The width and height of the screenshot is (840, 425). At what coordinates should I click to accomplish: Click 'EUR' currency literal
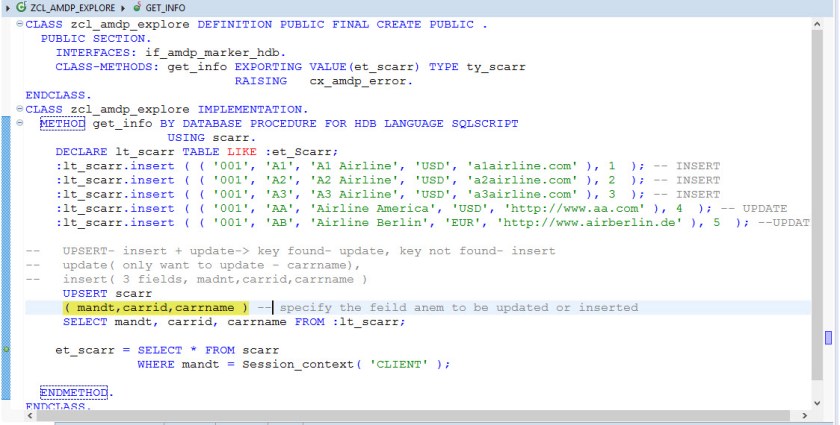click(x=463, y=222)
